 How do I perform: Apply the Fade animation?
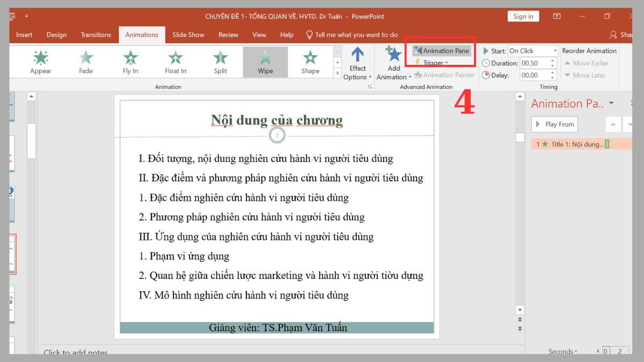point(85,60)
